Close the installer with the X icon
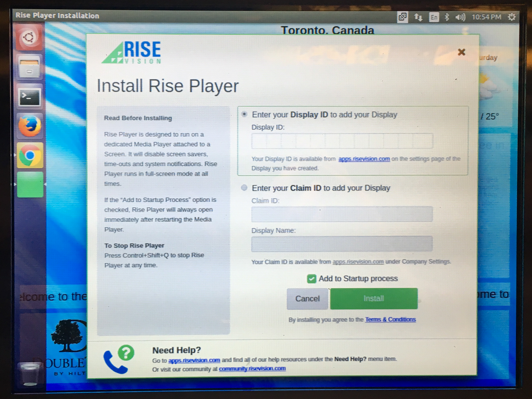The width and height of the screenshot is (532, 399). point(461,52)
